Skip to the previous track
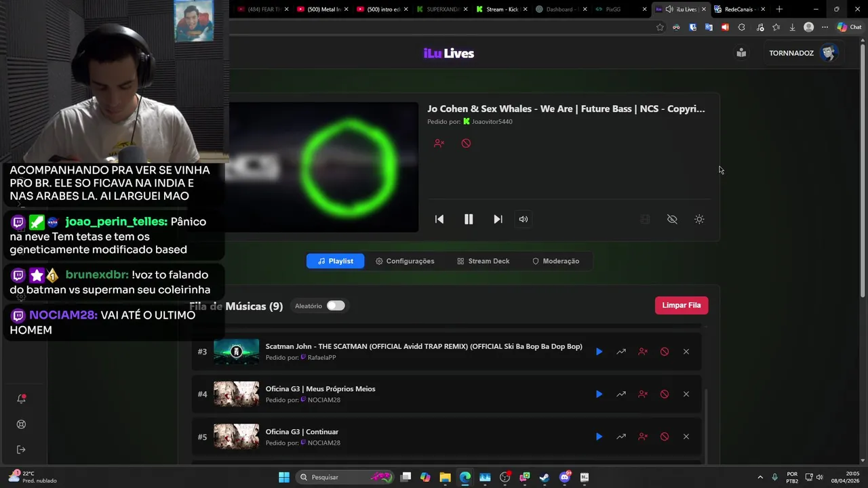Screen dimensions: 868x488 tap(439, 219)
